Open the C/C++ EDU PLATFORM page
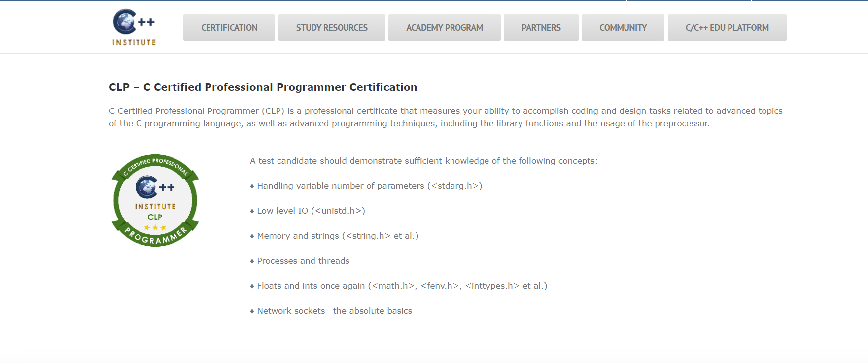868x363 pixels. [x=727, y=28]
